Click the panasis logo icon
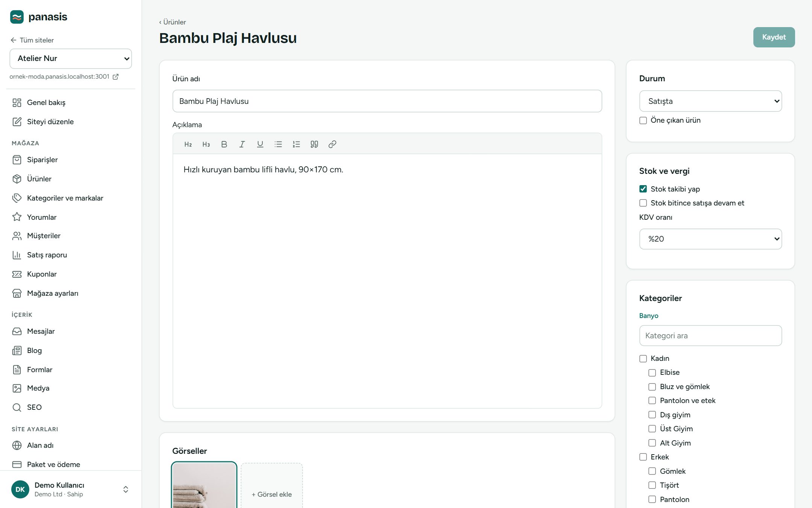Image resolution: width=812 pixels, height=508 pixels. coord(17,17)
